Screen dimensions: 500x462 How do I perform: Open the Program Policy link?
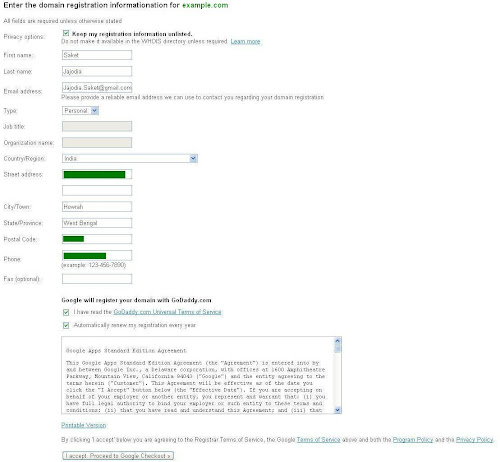[x=413, y=440]
